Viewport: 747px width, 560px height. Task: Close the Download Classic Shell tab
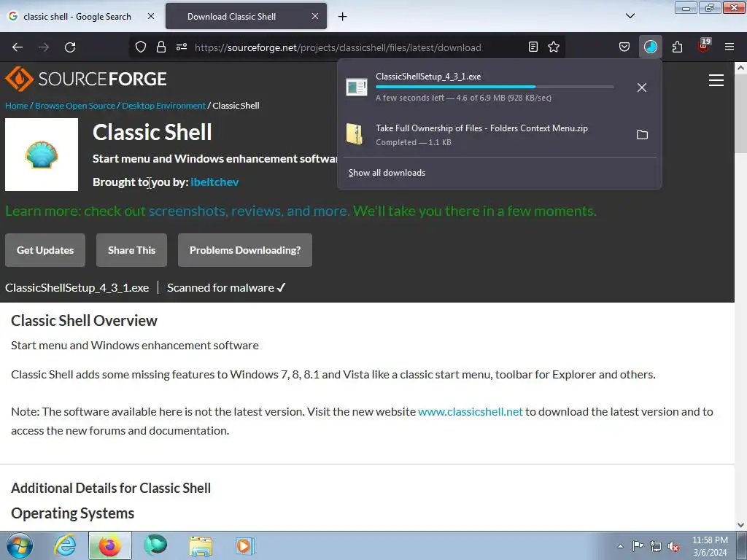click(315, 16)
